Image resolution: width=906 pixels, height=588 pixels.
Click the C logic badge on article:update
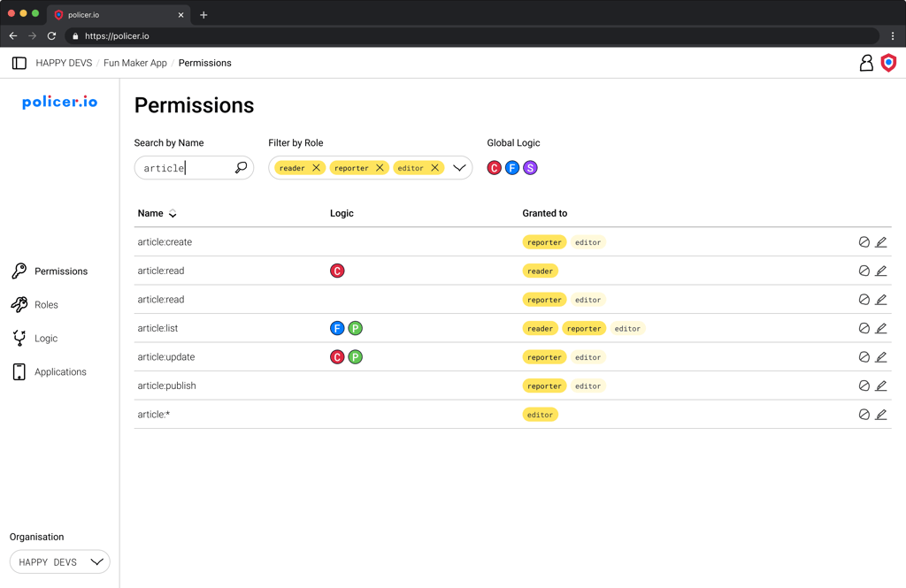[337, 357]
